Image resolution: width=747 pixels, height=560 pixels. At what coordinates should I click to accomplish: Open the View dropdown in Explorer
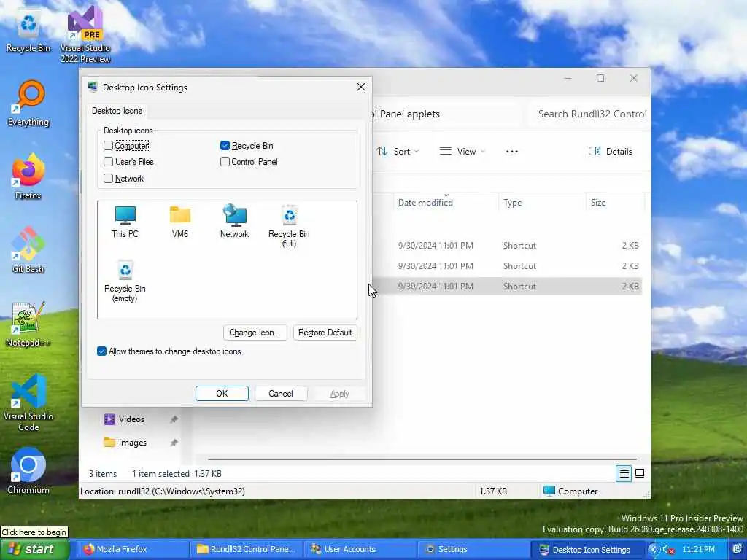click(462, 152)
